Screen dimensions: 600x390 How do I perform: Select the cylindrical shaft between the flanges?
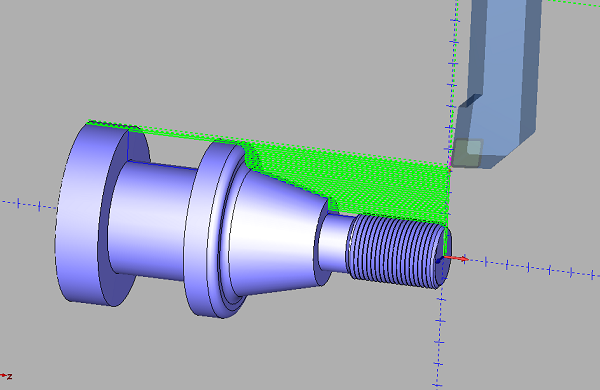coord(153,220)
